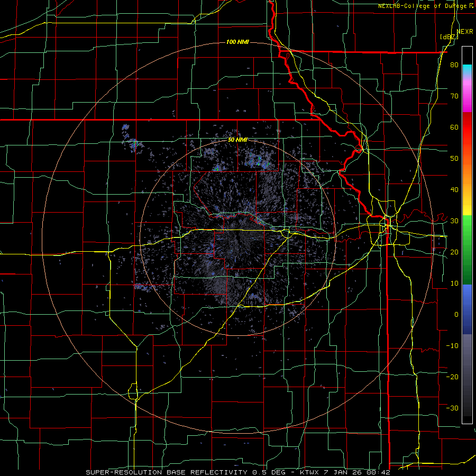Click the [dBZ] unit label
Image resolution: width=476 pixels, height=476 pixels.
coord(449,37)
